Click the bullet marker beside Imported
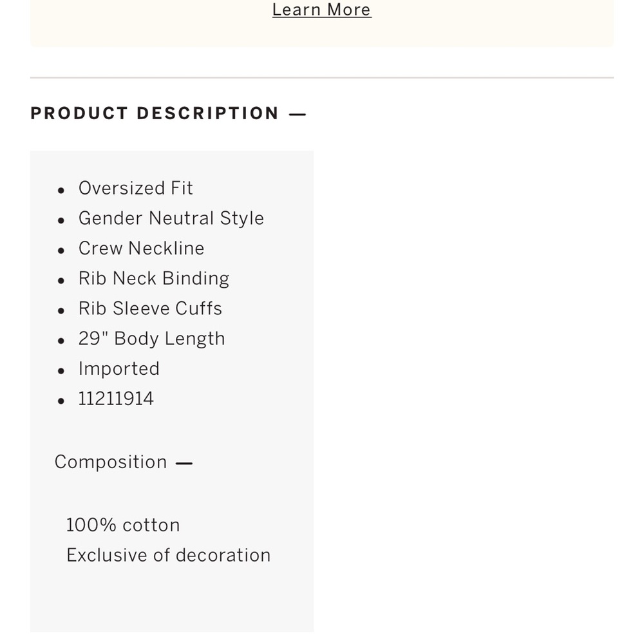The width and height of the screenshot is (644, 644). pyautogui.click(x=61, y=372)
